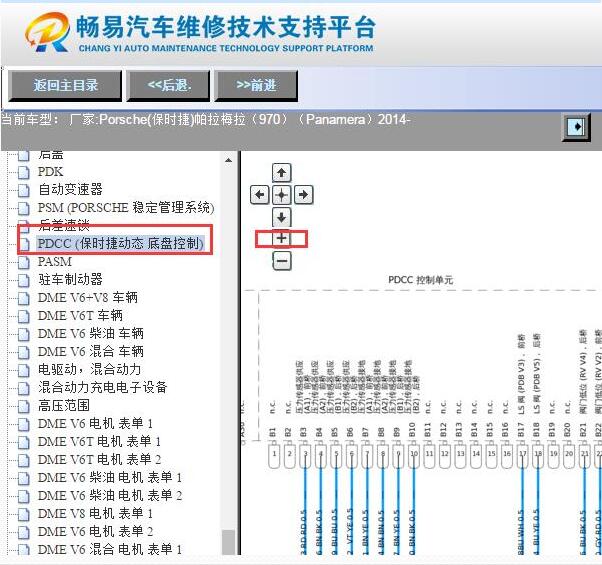Click the document icon beside 自动变速器
Screen dimensions: 602x565
(x=24, y=190)
